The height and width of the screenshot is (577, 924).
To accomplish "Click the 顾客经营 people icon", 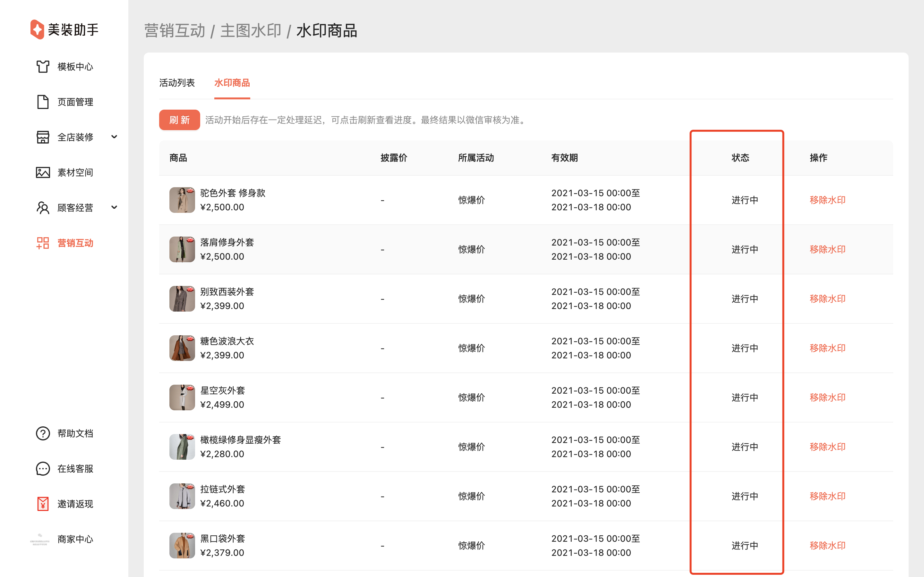I will click(x=43, y=208).
